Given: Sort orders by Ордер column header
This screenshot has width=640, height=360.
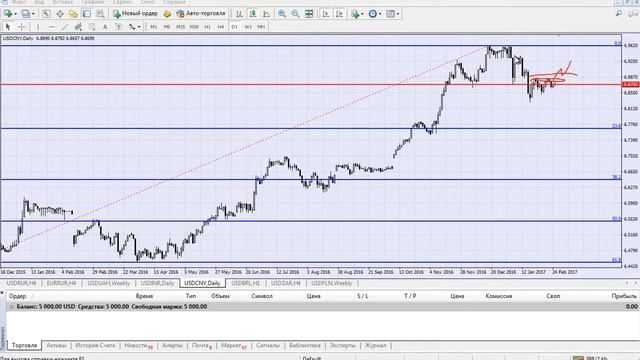Looking at the screenshot, I should point(18,296).
